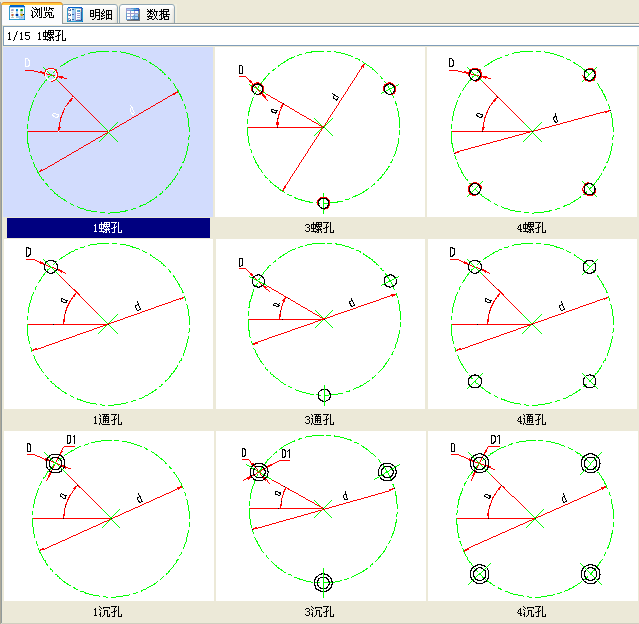Choose the 3沉孔 pattern drawing
This screenshot has height=624, width=639.
pyautogui.click(x=320, y=516)
